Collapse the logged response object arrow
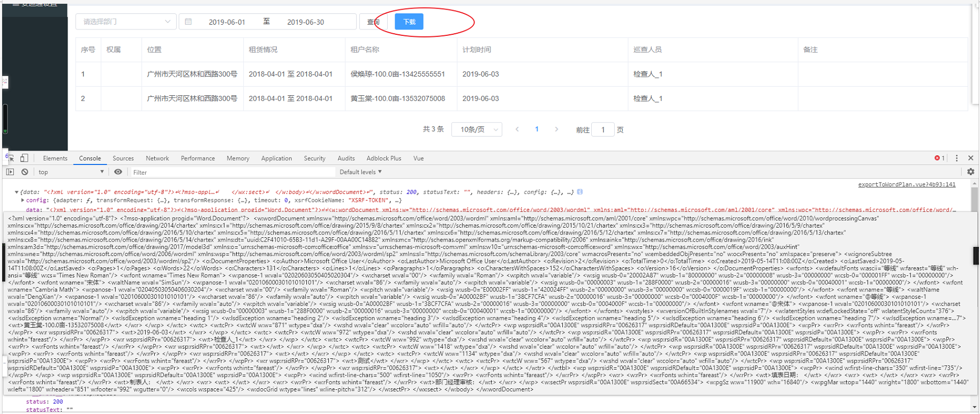 pyautogui.click(x=17, y=192)
